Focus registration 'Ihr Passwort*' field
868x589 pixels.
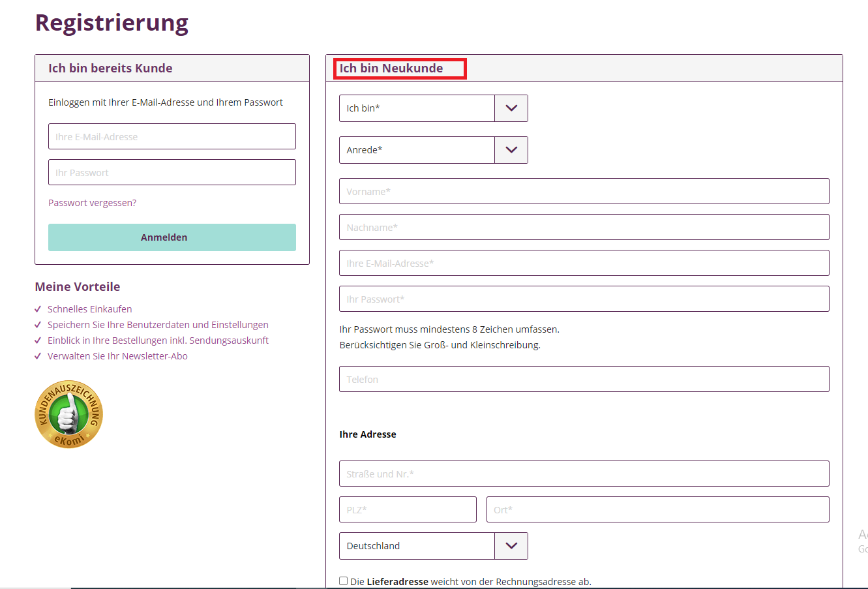pos(584,299)
